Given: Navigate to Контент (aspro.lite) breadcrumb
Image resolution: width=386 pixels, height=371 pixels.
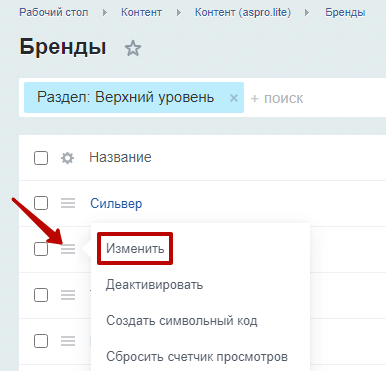Looking at the screenshot, I should [243, 13].
